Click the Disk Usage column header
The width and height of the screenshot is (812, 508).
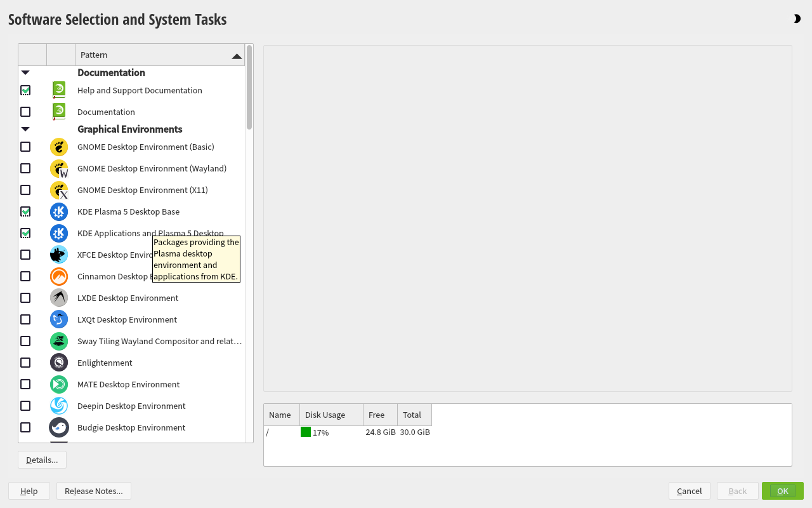[x=331, y=415]
